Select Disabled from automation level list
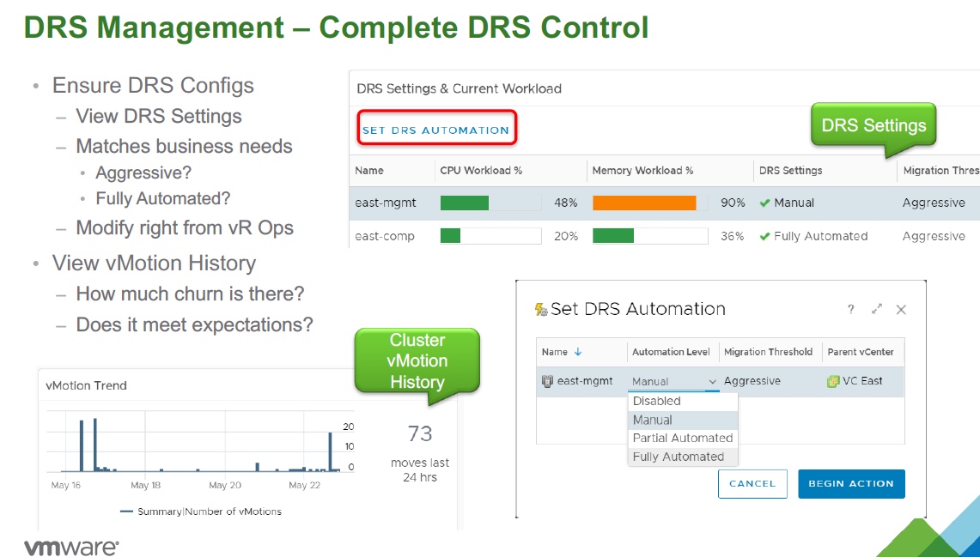The width and height of the screenshot is (980, 557). [x=657, y=401]
